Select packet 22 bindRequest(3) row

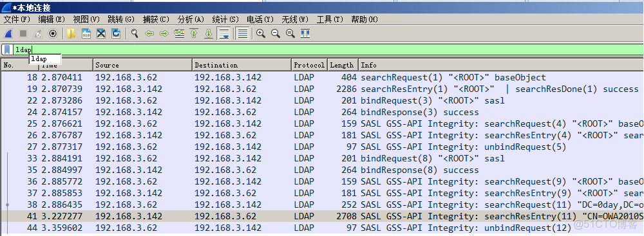coord(322,100)
